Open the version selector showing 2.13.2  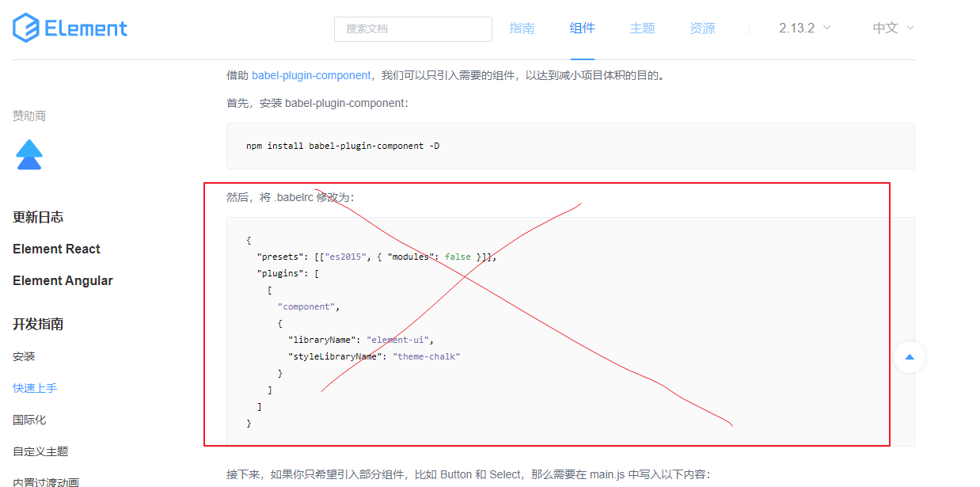[803, 28]
